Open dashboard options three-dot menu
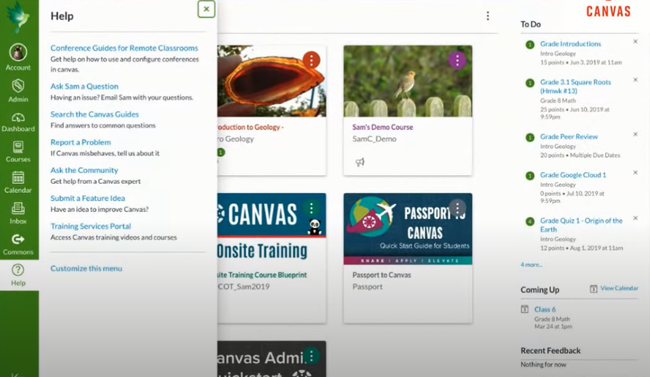Viewport: 650px width, 377px height. (x=488, y=16)
